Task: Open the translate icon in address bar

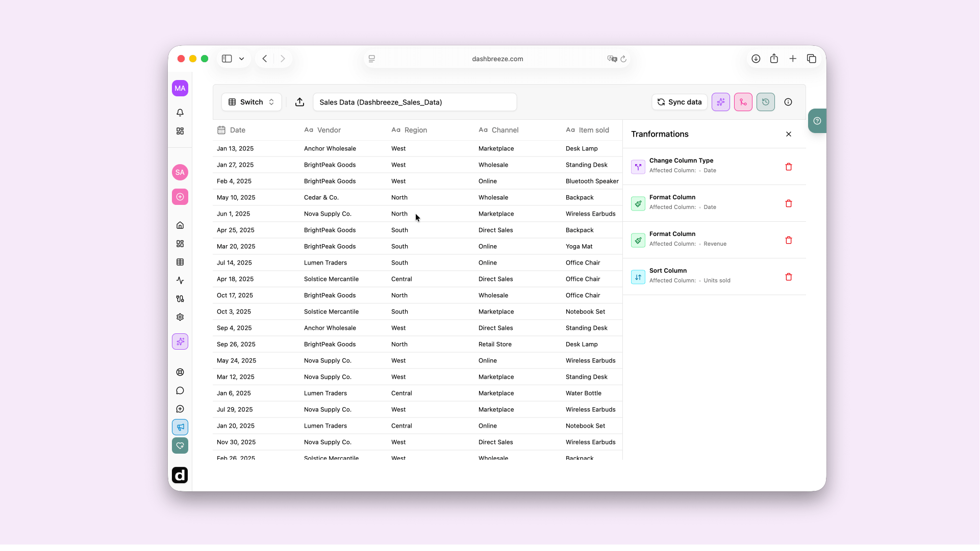Action: (x=612, y=59)
